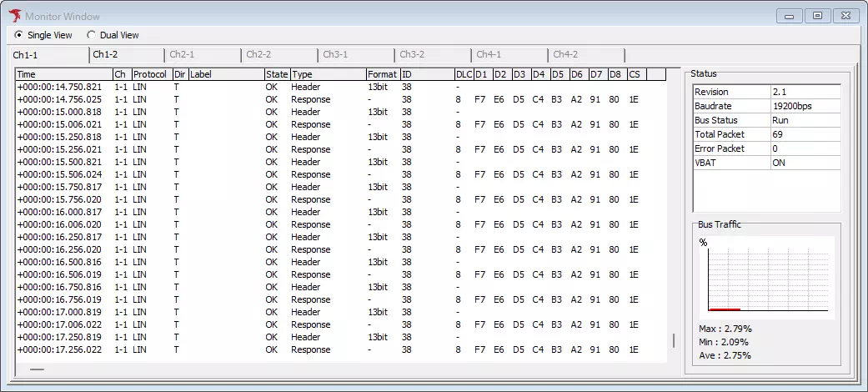
Task: Open the Ch4-2 tab
Action: (565, 55)
